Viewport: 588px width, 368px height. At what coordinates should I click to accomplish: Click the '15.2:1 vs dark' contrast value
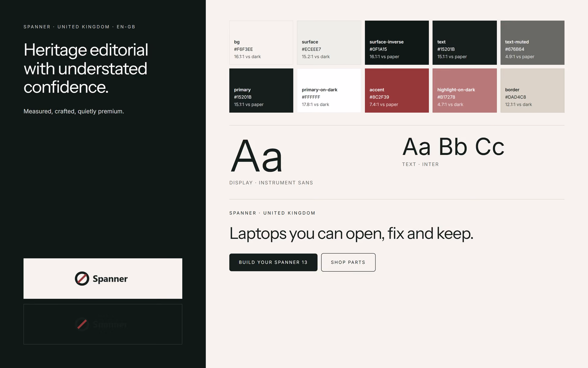tap(316, 57)
